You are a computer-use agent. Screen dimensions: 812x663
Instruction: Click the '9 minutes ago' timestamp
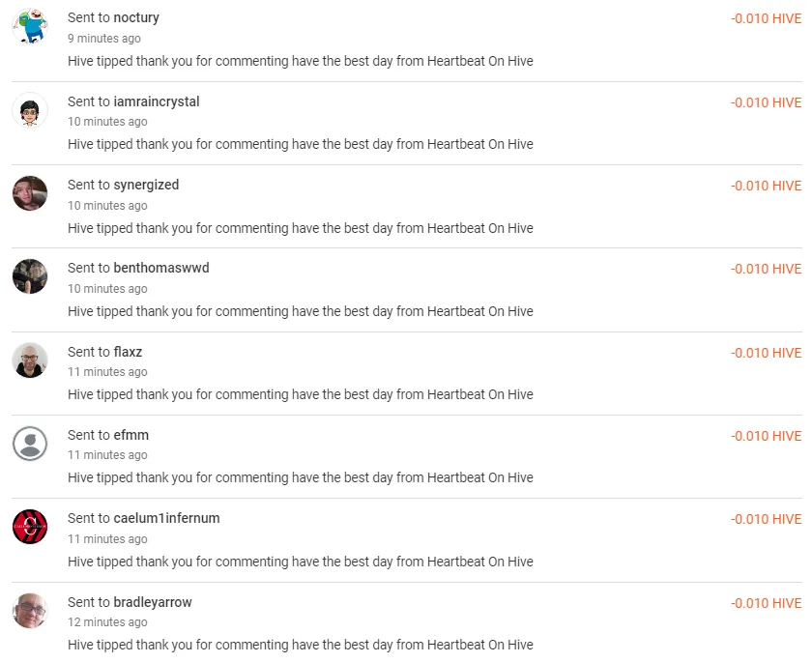coord(104,39)
